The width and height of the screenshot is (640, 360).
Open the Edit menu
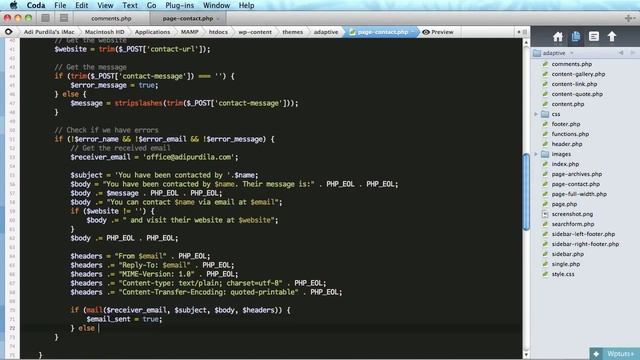tap(82, 5)
